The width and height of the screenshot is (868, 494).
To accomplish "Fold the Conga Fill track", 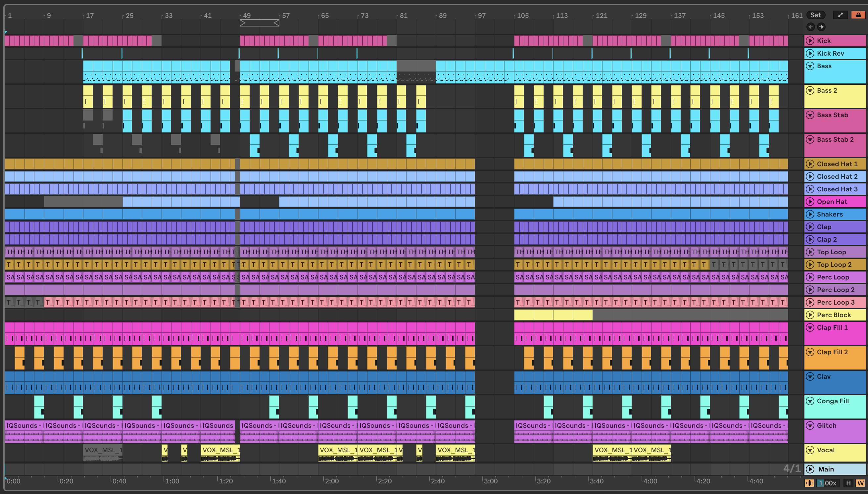I will [810, 401].
